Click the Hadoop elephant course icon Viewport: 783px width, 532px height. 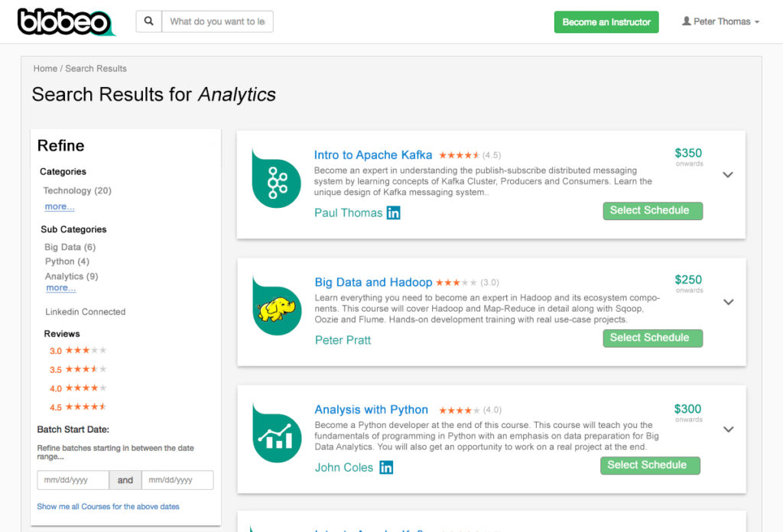point(277,308)
